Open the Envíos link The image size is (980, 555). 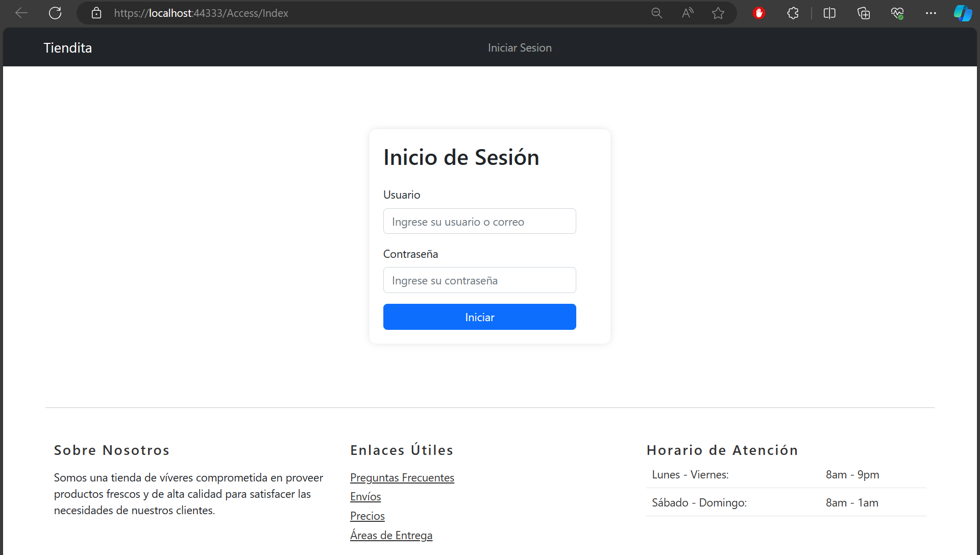[365, 497]
